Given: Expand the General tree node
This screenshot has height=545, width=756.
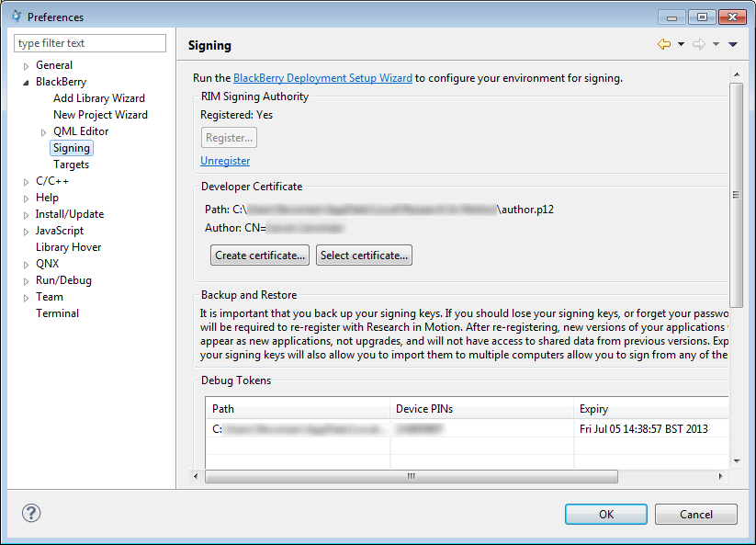Looking at the screenshot, I should (26, 66).
